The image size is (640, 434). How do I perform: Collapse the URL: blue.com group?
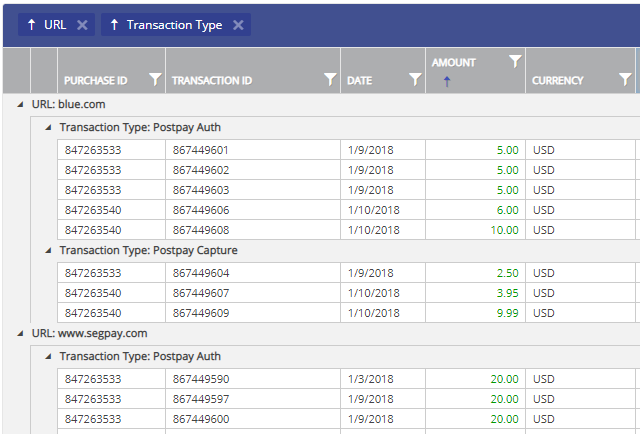click(21, 103)
